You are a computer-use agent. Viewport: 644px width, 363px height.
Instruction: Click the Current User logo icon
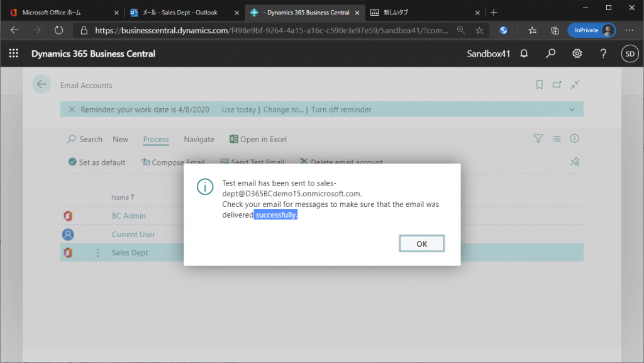[x=68, y=235]
